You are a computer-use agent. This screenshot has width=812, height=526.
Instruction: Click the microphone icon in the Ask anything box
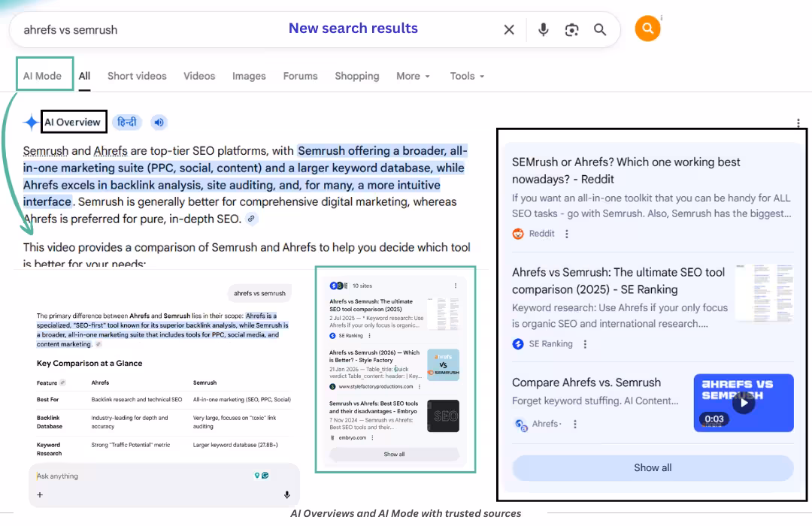click(286, 494)
